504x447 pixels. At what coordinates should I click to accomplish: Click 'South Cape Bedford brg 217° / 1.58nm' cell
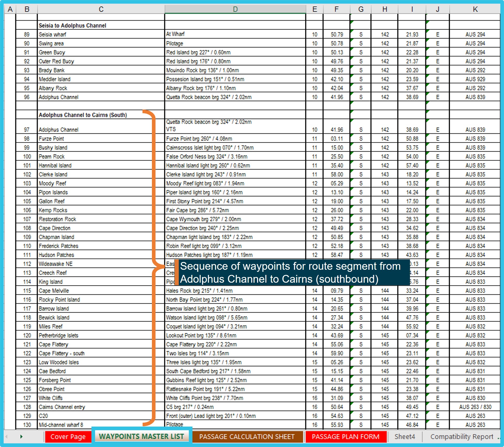point(235,371)
